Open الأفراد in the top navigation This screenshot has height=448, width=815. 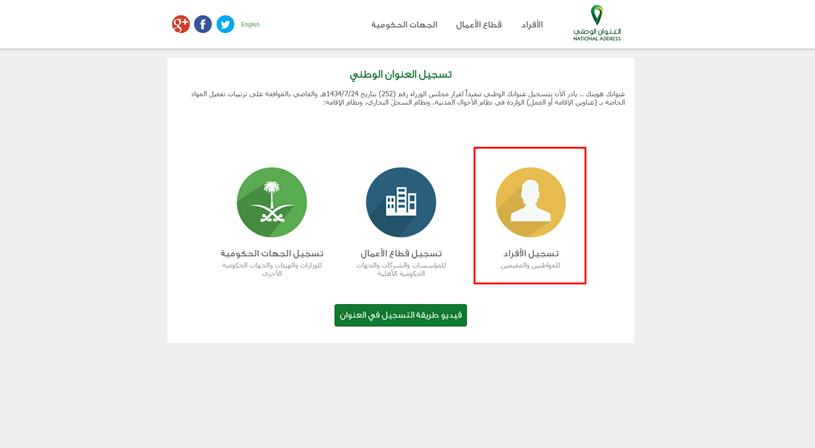coord(532,24)
